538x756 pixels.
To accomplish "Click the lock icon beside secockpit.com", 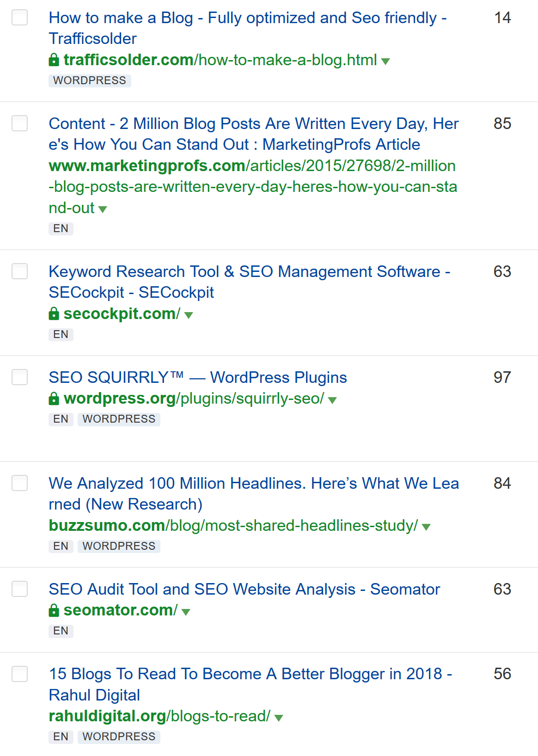I will (x=54, y=314).
